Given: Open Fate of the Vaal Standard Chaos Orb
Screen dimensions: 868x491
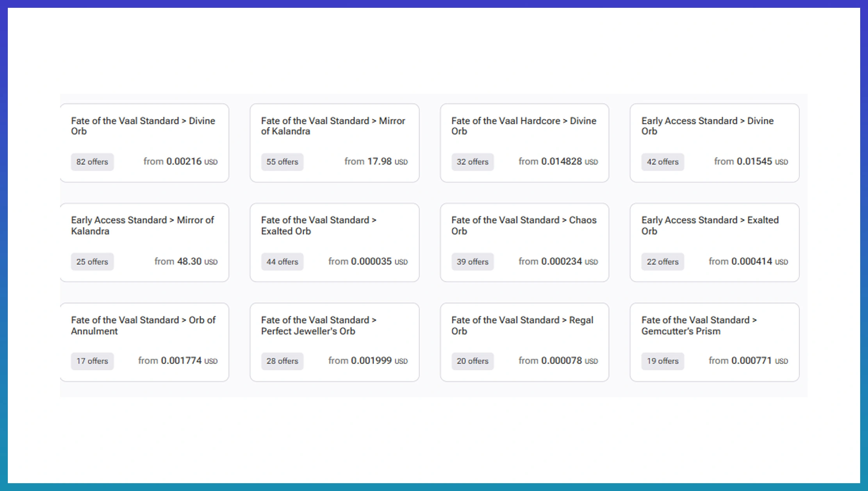Looking at the screenshot, I should click(x=524, y=226).
